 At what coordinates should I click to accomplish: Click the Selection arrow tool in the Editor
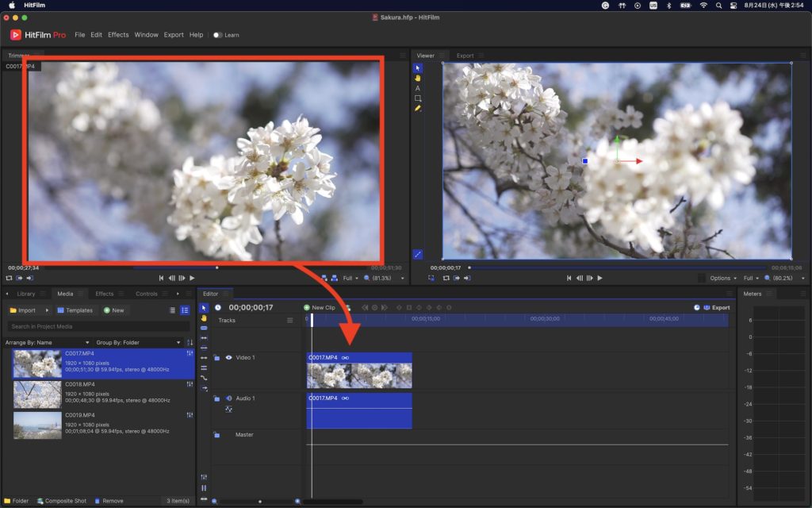click(204, 307)
